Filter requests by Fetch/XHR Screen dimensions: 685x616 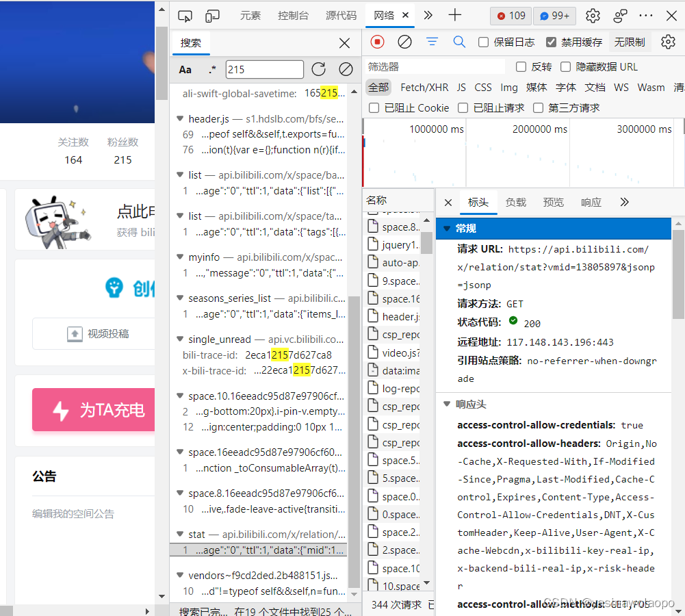(x=424, y=88)
